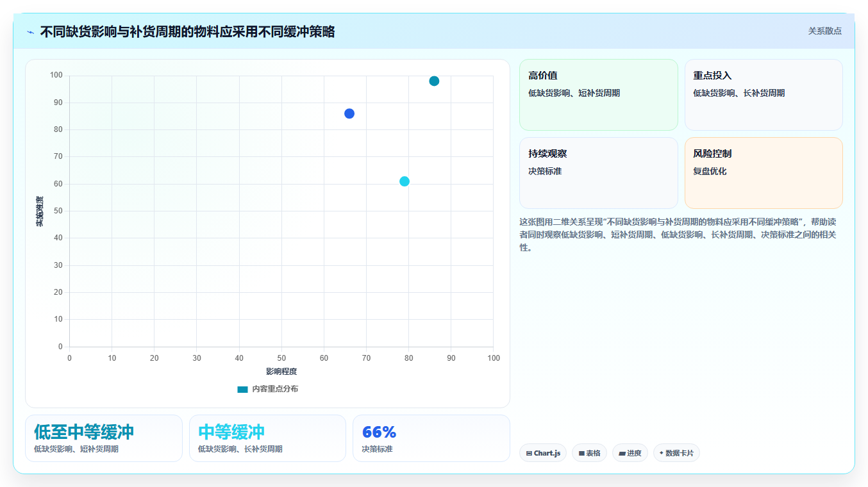Viewport: 868px width, 487px height.
Task: Click the 数据卡片 tag
Action: 676,453
